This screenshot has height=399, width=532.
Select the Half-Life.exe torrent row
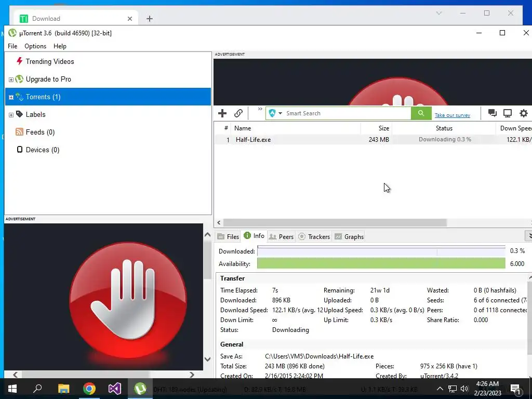pyautogui.click(x=373, y=139)
